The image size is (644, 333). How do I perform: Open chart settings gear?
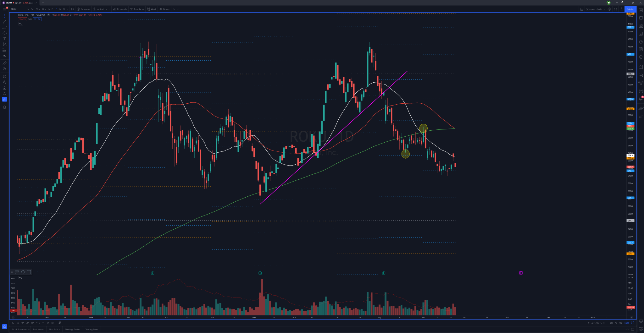tap(609, 9)
